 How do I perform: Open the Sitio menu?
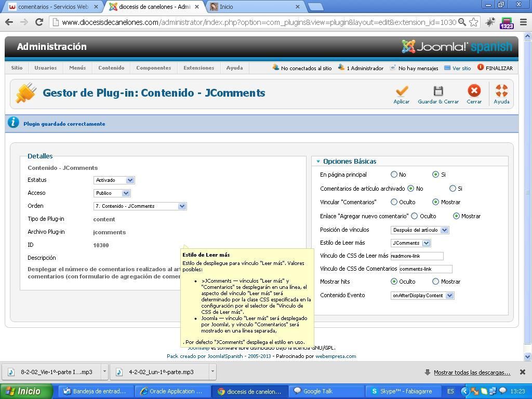pyautogui.click(x=17, y=68)
